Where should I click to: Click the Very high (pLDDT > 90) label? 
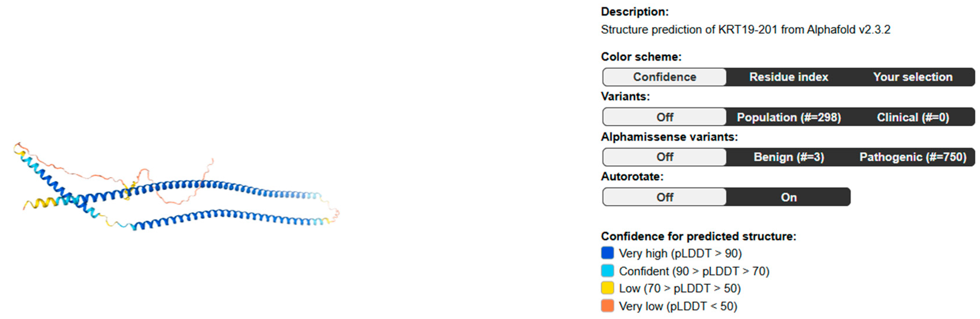click(680, 253)
